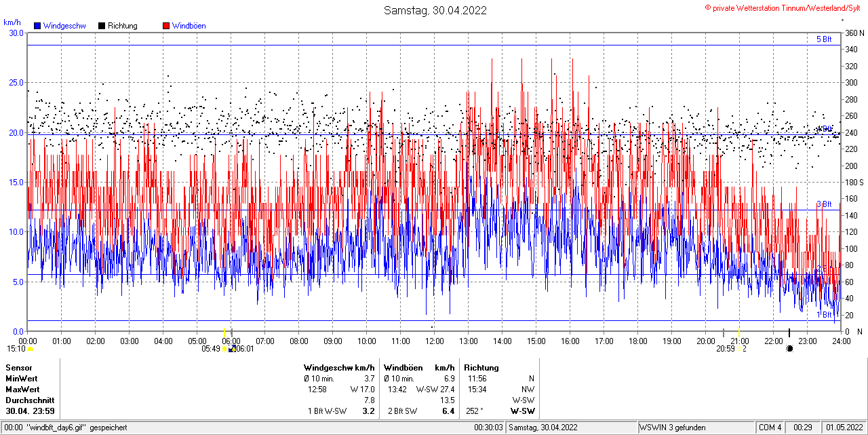868x435 pixels.
Task: Click the wind speed minimum value 3.7
Action: click(370, 378)
